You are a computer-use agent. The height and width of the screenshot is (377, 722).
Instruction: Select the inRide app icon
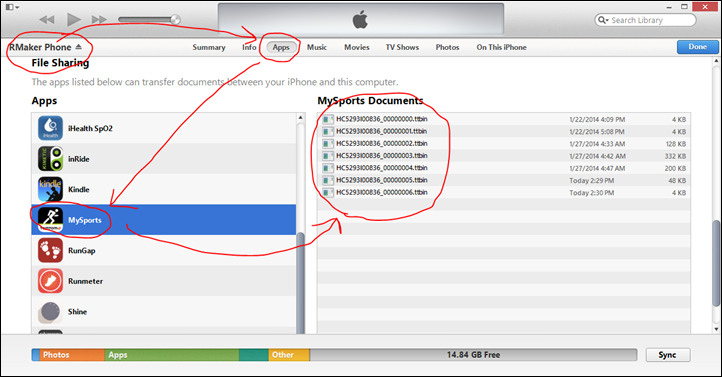point(50,158)
